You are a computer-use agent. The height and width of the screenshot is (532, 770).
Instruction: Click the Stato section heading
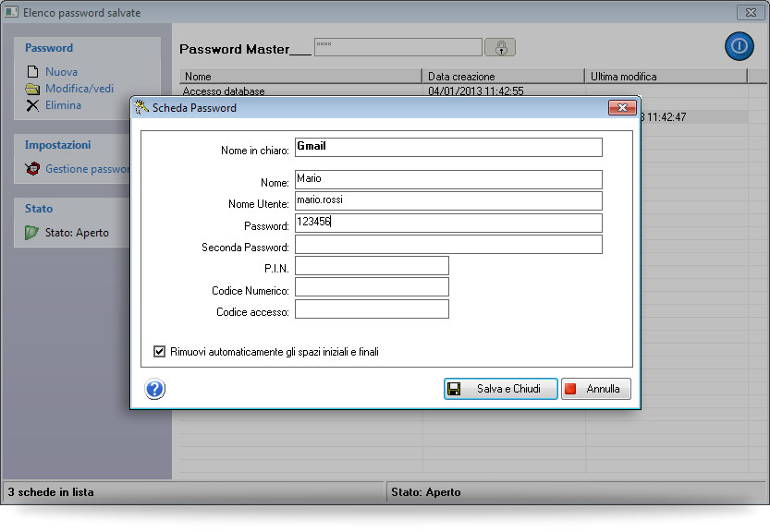click(39, 209)
